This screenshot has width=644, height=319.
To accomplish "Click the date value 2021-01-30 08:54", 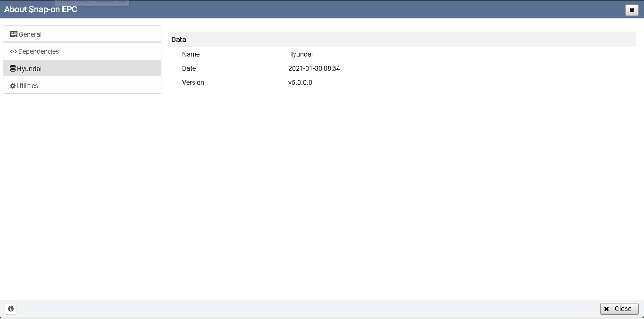I will [x=314, y=68].
